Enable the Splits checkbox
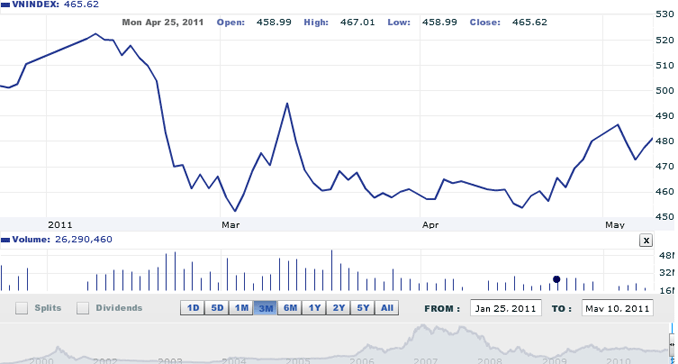Screen dimensions: 678x364 (x=21, y=308)
